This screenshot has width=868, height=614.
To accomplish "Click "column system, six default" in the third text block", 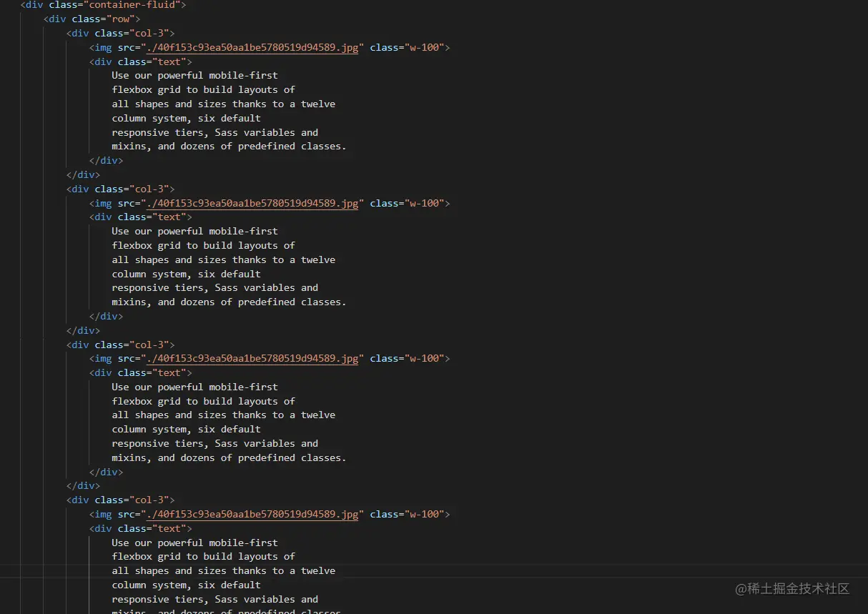I will tap(186, 429).
